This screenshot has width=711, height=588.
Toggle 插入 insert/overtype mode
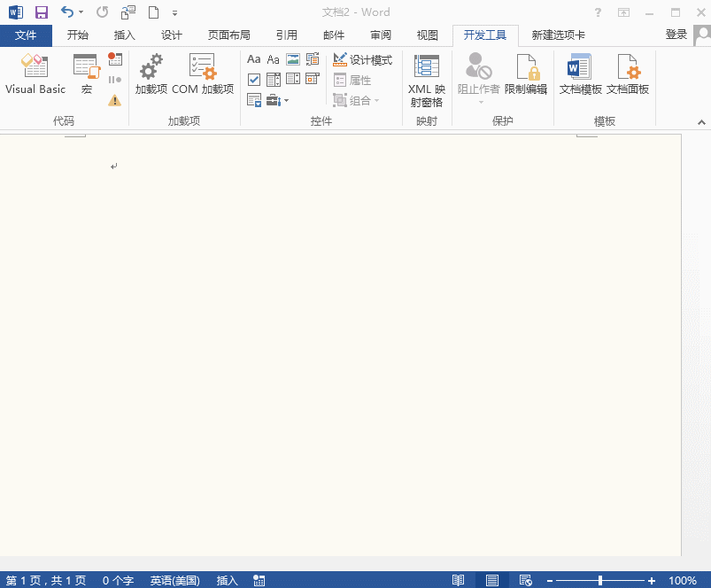click(x=228, y=580)
